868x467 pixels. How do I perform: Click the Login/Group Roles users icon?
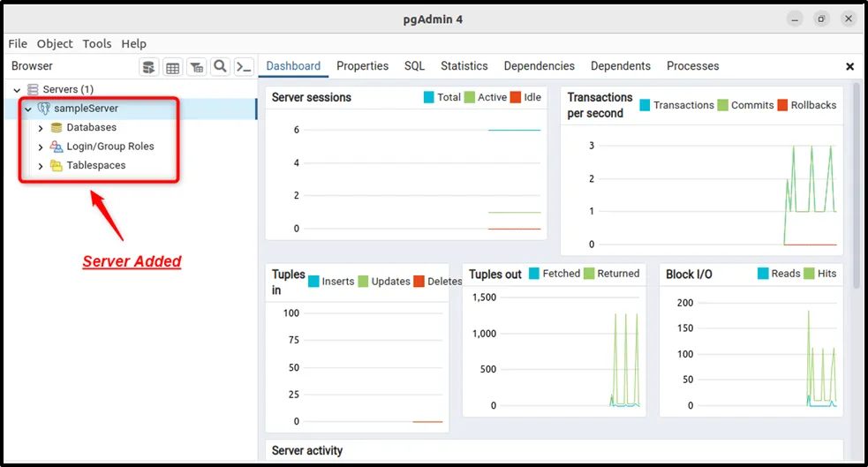point(57,147)
